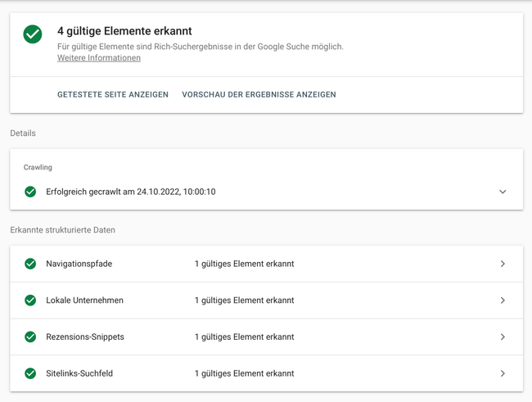
Task: Click the green check icon beside Lokale Unternehmen
Action: (30, 300)
